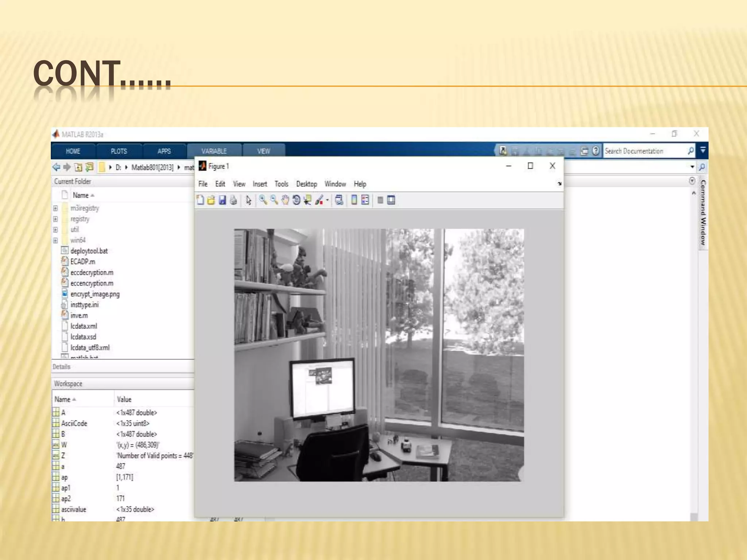Activate the Rotate 3D tool
This screenshot has height=560, width=747.
pos(296,200)
